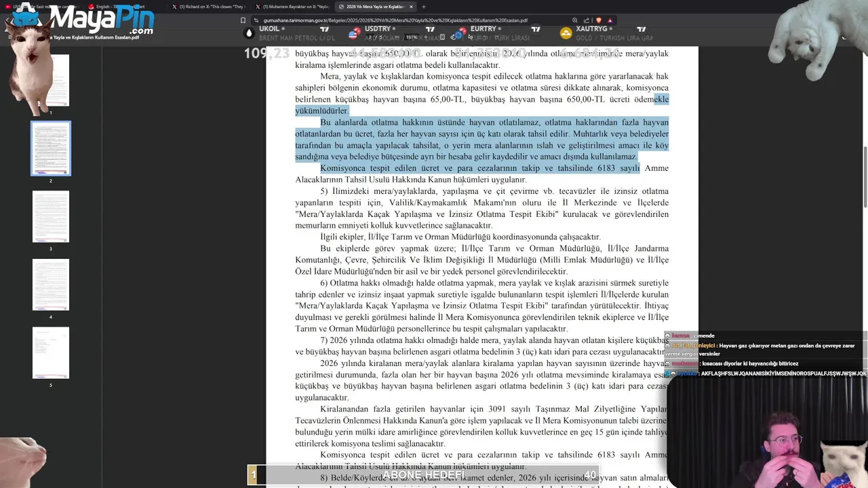Click the line 'Mera, yaylak ve kışlaklardan komisyonca'
The width and height of the screenshot is (868, 488).
point(494,76)
